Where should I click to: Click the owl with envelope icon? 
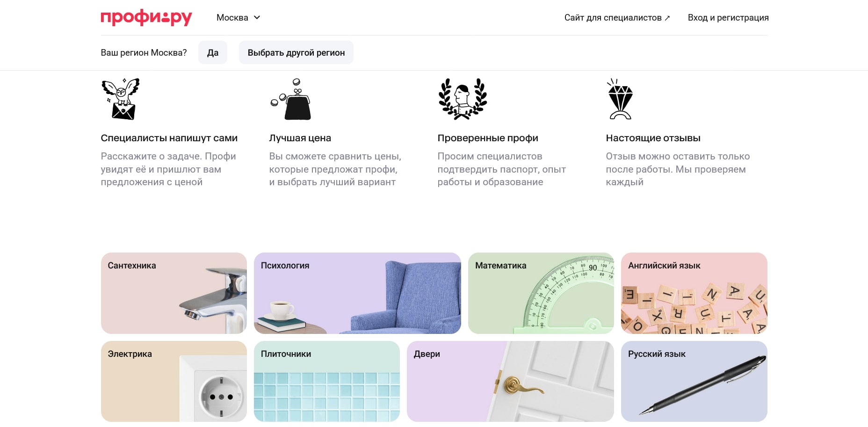click(x=121, y=99)
